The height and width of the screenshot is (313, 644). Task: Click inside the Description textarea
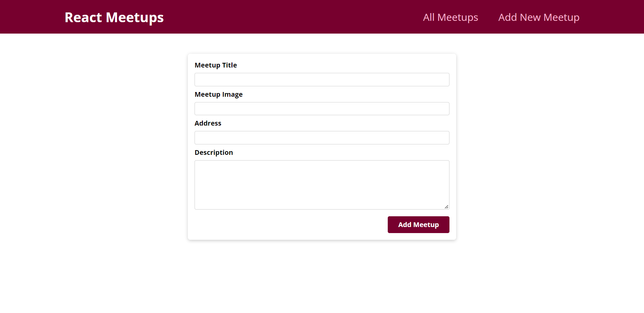pyautogui.click(x=322, y=185)
